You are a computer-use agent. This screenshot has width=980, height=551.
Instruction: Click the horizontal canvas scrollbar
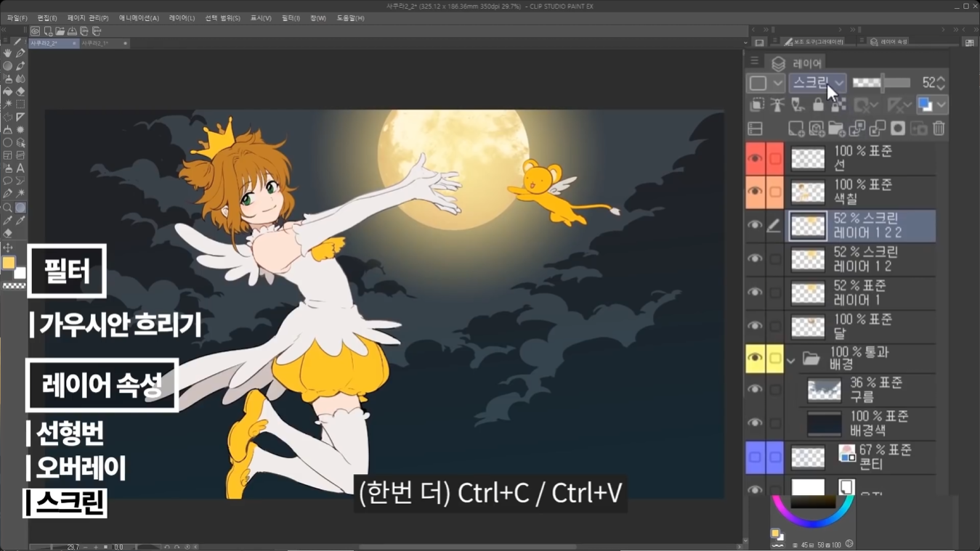[x=467, y=547]
